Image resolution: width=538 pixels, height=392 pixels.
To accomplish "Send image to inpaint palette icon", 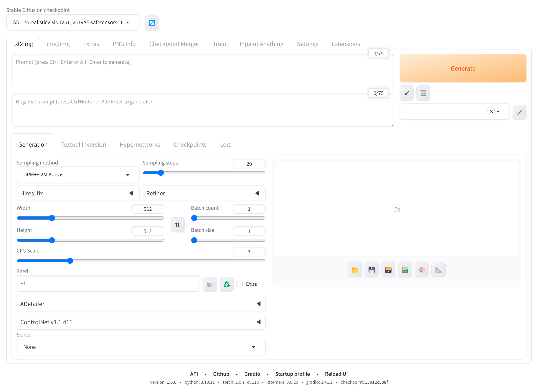I will 422,270.
